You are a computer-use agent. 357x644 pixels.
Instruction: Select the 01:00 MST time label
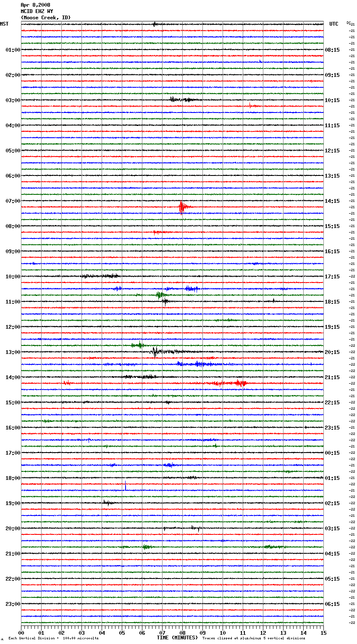click(13, 50)
